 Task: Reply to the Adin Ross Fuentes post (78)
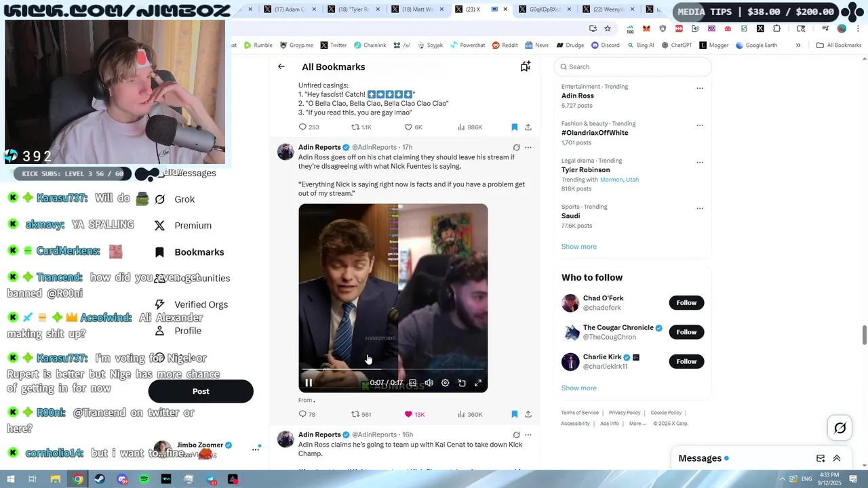click(307, 414)
